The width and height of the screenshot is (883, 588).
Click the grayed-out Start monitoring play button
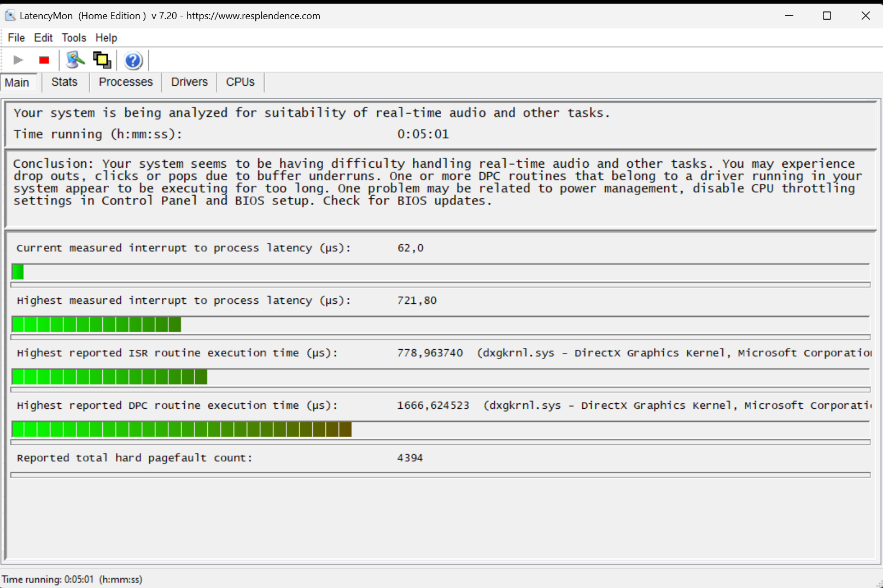(x=18, y=60)
